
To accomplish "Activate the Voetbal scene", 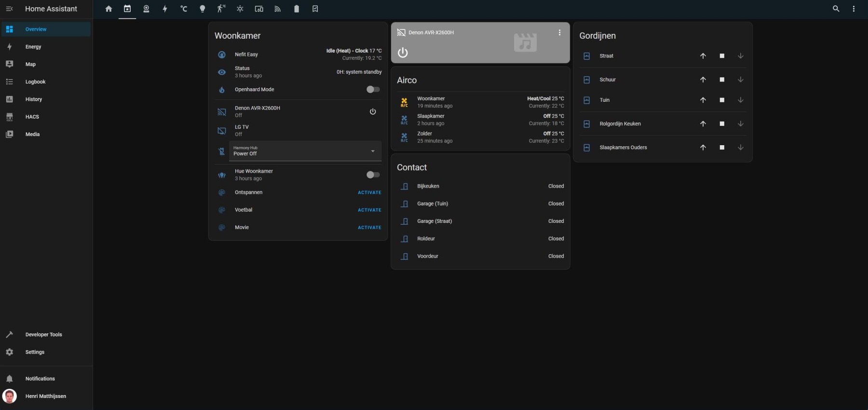I will [x=369, y=210].
